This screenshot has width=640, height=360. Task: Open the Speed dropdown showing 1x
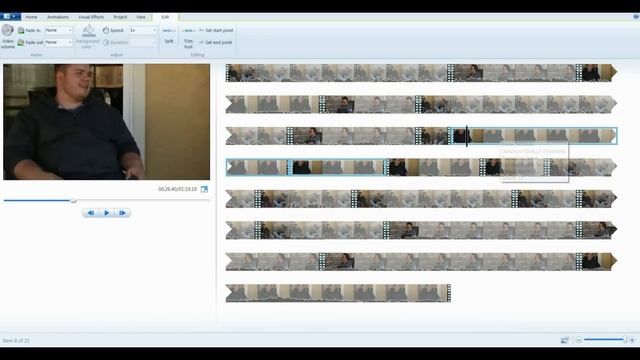(143, 30)
